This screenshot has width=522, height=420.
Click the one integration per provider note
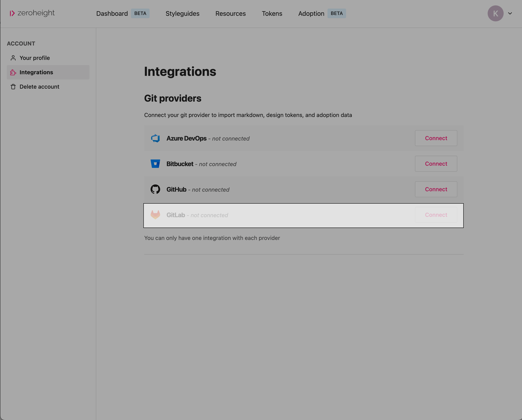pos(212,238)
